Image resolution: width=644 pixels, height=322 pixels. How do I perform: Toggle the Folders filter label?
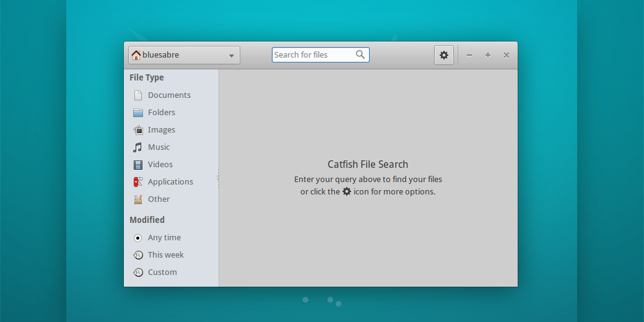tap(161, 113)
